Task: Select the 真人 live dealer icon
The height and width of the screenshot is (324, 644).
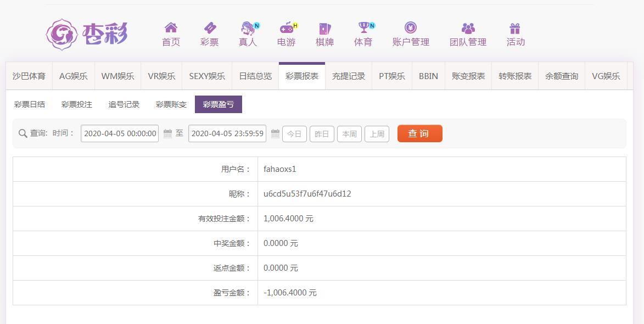Action: 248,28
